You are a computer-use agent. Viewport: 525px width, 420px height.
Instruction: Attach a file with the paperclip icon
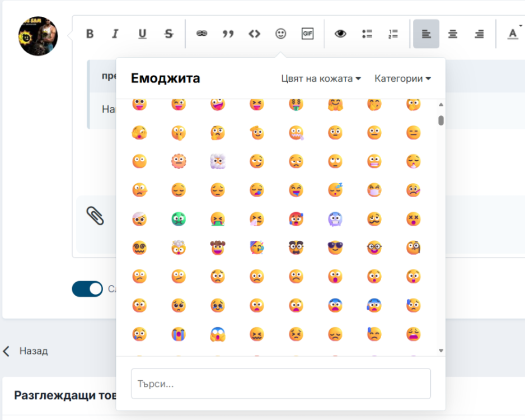click(95, 216)
